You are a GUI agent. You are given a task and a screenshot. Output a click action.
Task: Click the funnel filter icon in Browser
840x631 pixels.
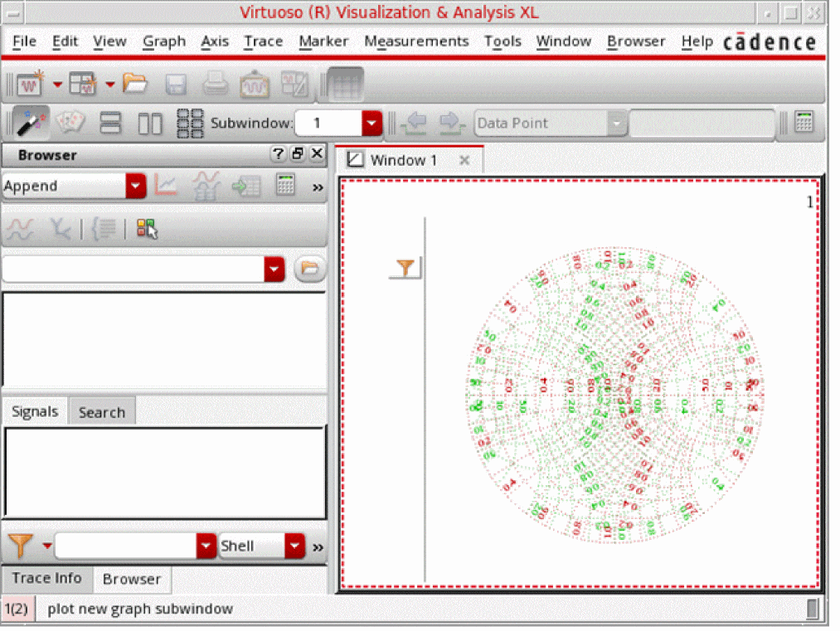coord(20,546)
